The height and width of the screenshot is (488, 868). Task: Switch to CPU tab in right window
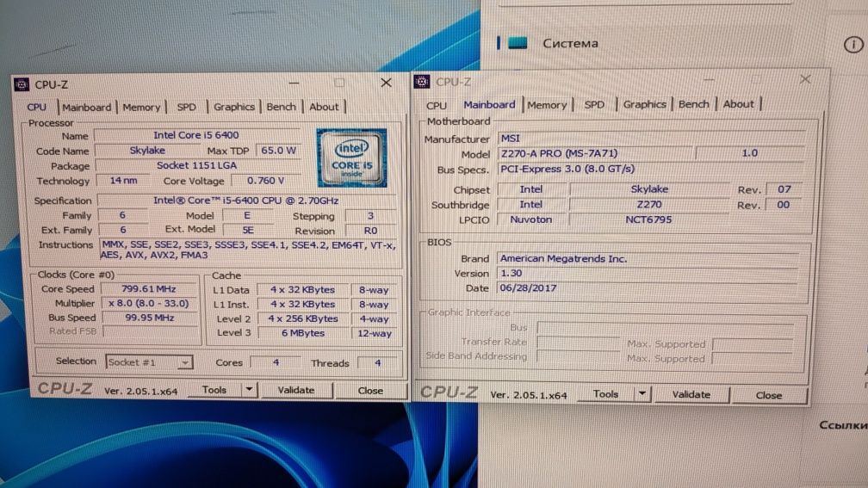(x=437, y=105)
